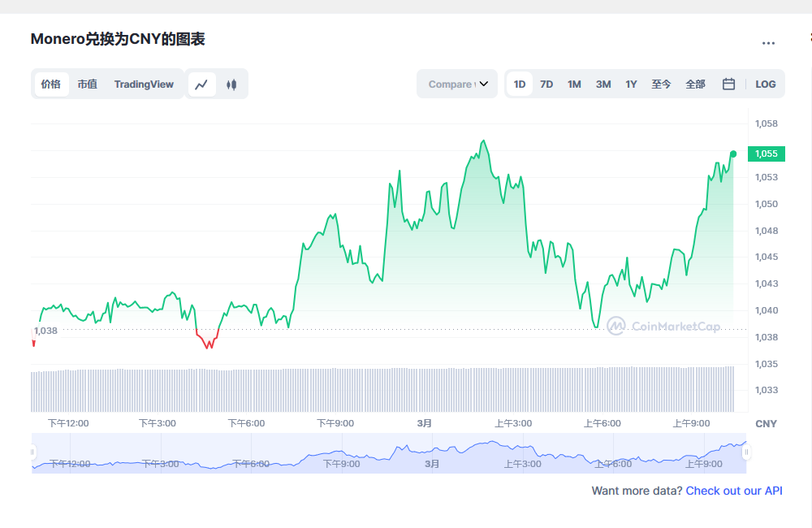Click the 1,055 current price label
The width and height of the screenshot is (812, 528).
pyautogui.click(x=766, y=154)
